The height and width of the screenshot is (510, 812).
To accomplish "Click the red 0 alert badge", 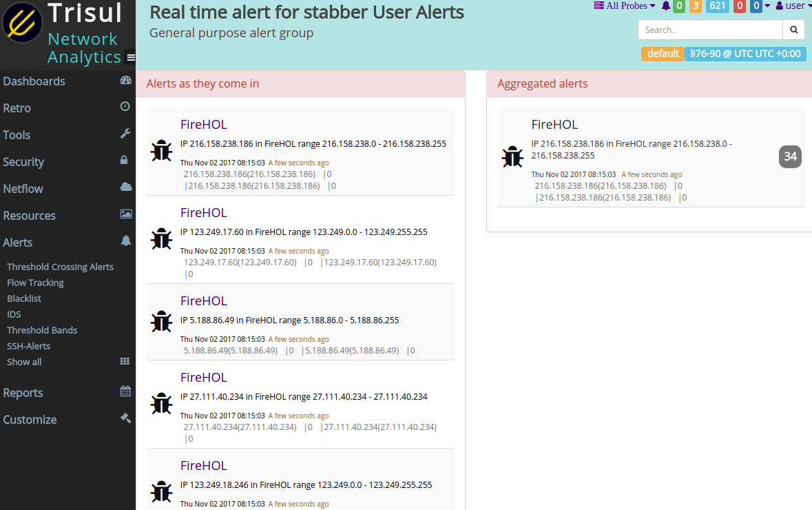I will (x=740, y=6).
